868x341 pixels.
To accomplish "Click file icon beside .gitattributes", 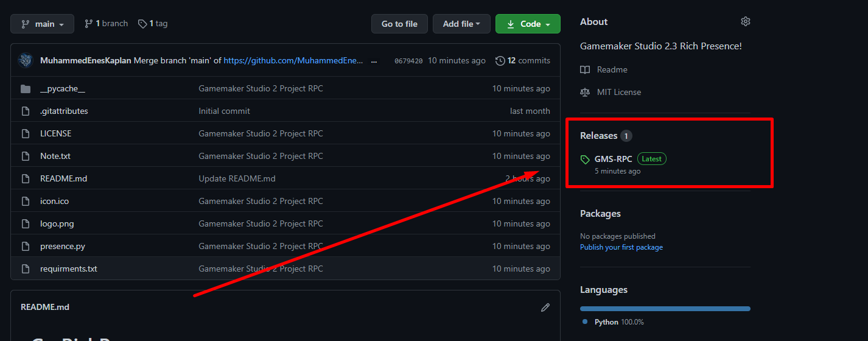I will click(26, 111).
